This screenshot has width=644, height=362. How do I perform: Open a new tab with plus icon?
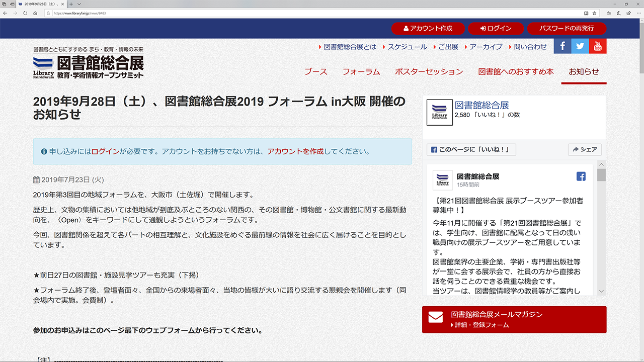coord(71,4)
